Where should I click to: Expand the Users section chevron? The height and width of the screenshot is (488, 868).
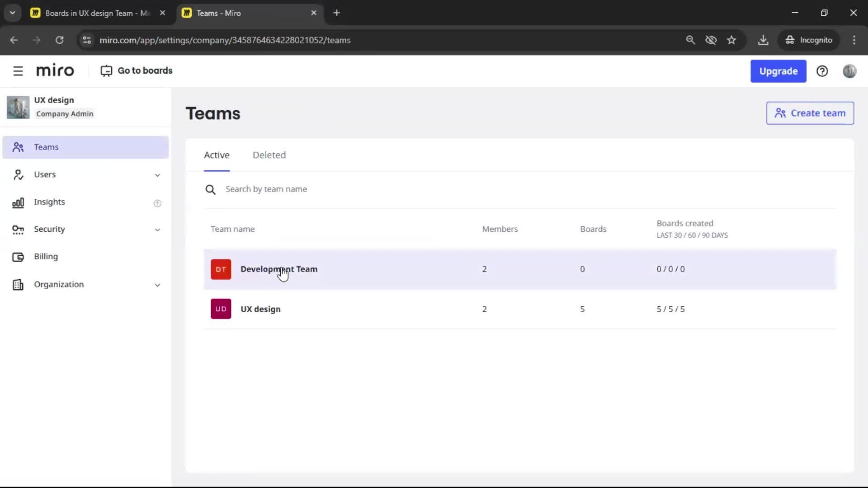coord(157,175)
